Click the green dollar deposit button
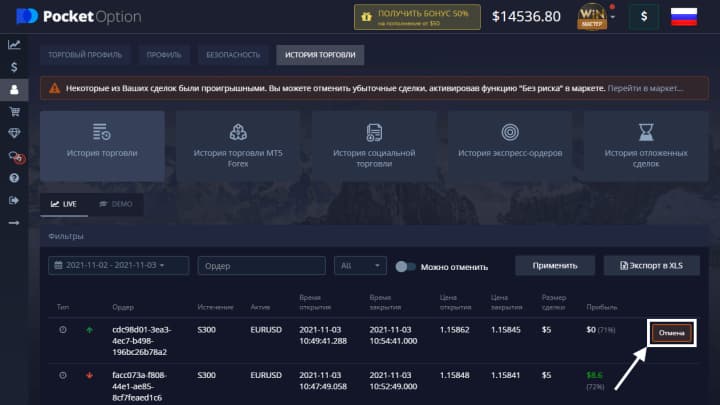 644,17
